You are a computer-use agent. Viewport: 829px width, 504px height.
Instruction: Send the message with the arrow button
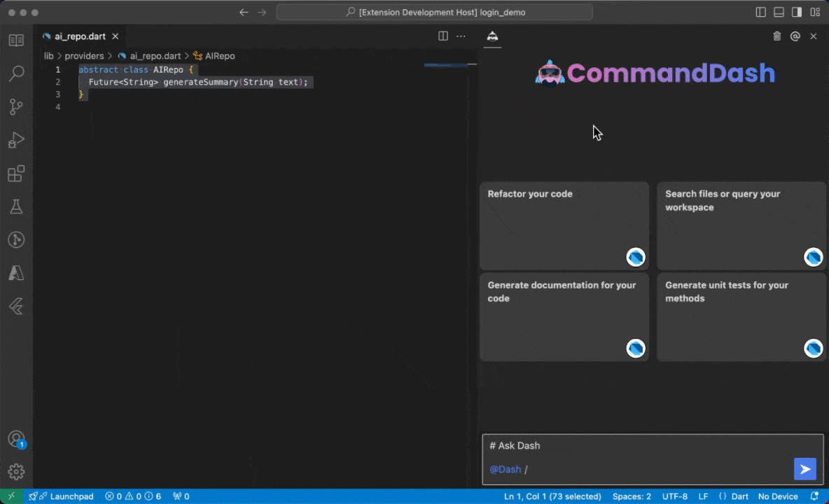tap(804, 469)
